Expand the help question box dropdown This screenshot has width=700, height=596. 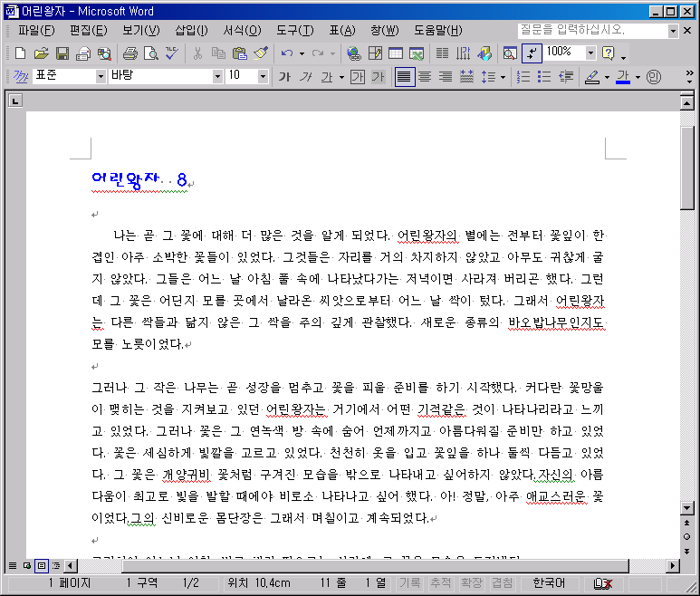[x=673, y=31]
